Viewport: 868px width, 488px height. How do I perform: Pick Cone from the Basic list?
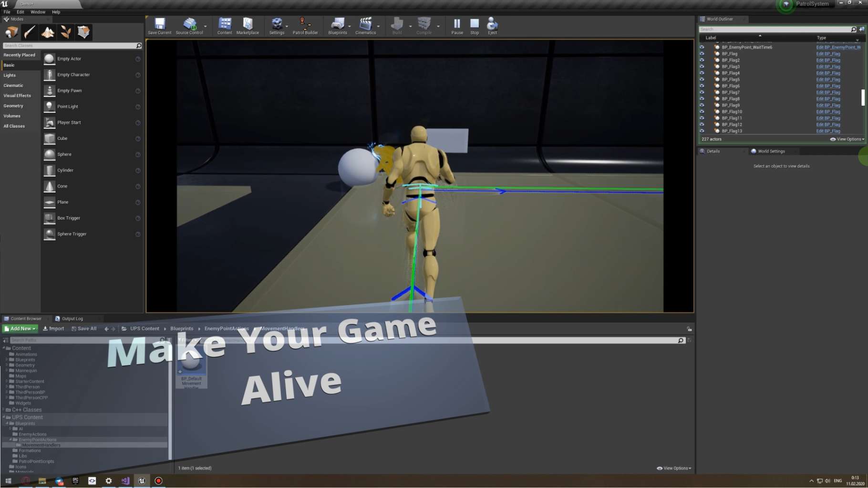coord(92,186)
